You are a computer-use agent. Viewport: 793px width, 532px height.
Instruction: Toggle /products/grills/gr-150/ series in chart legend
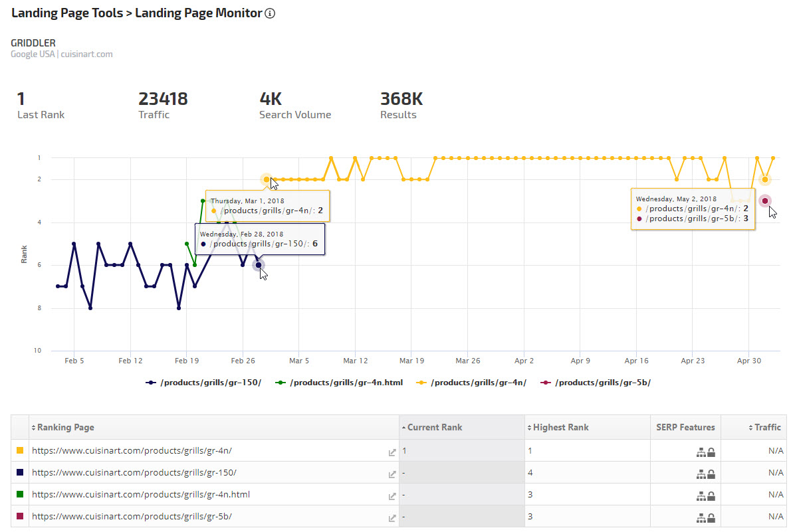(203, 383)
